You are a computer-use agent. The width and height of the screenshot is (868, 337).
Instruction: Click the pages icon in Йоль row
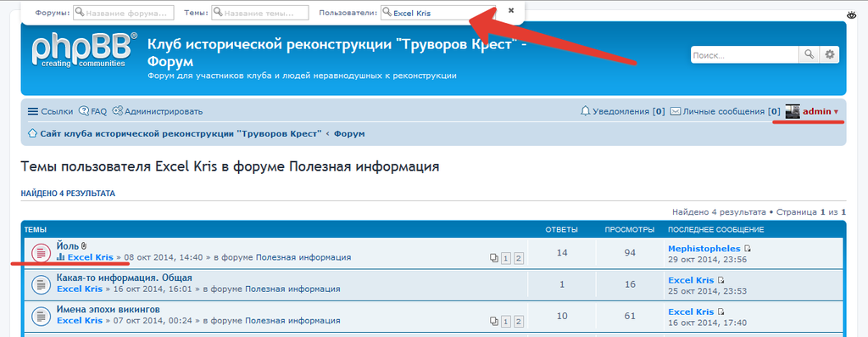[494, 258]
